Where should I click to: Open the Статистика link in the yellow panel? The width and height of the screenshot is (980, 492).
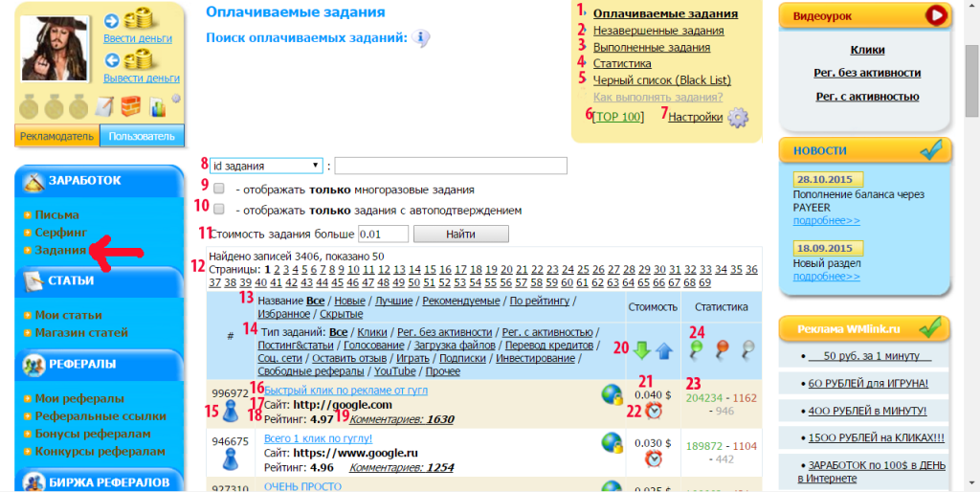point(622,63)
